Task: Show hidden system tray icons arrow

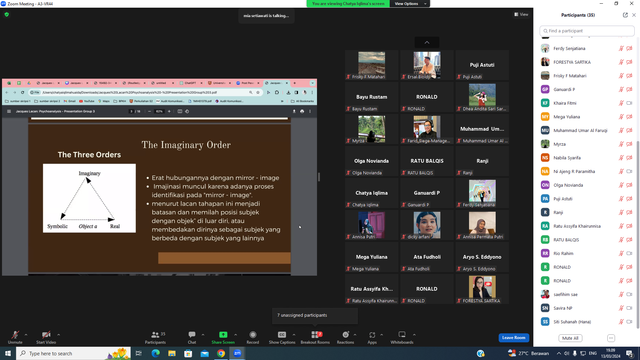Action: point(559,353)
